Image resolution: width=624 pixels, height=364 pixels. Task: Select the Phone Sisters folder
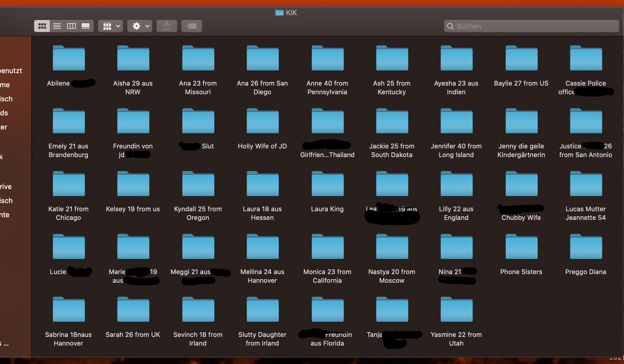521,247
